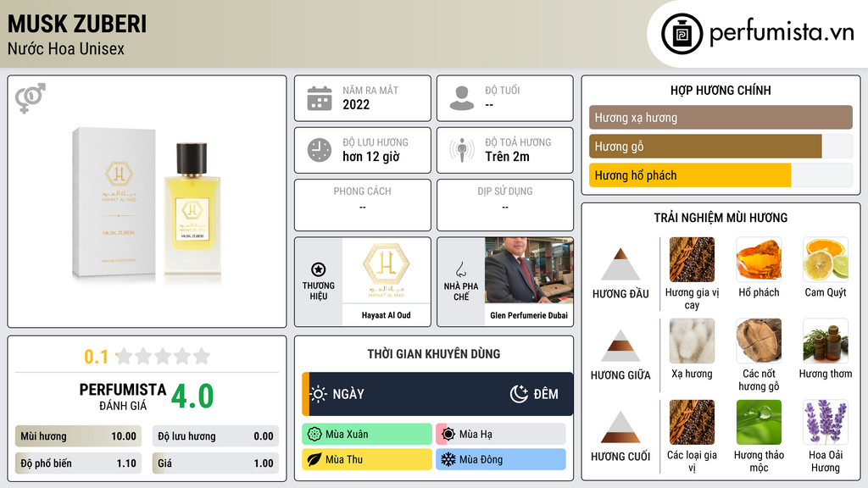The image size is (868, 488).
Task: Click the calendar icon beside Năm ra mắt
Action: click(x=320, y=98)
